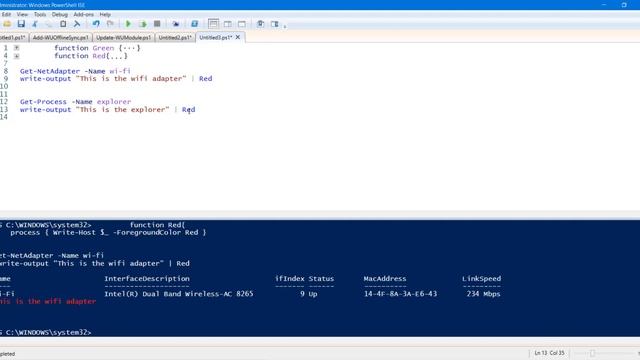
Task: Click the Cut scissors icon
Action: 35,24
